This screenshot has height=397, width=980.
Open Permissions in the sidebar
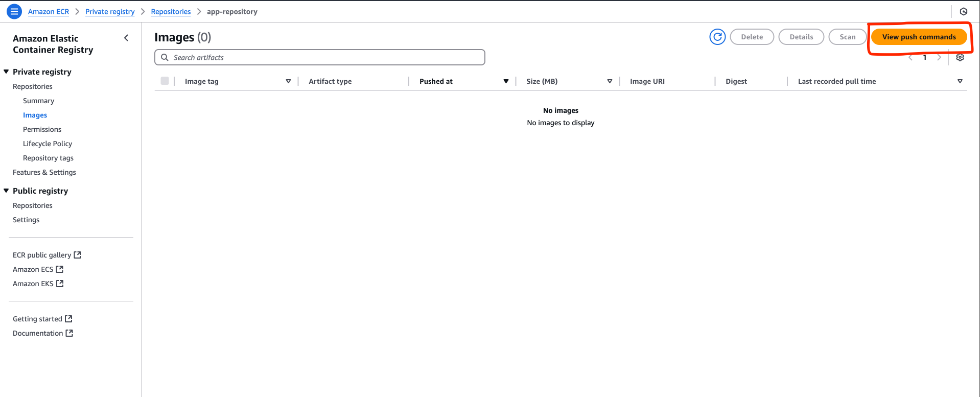42,129
